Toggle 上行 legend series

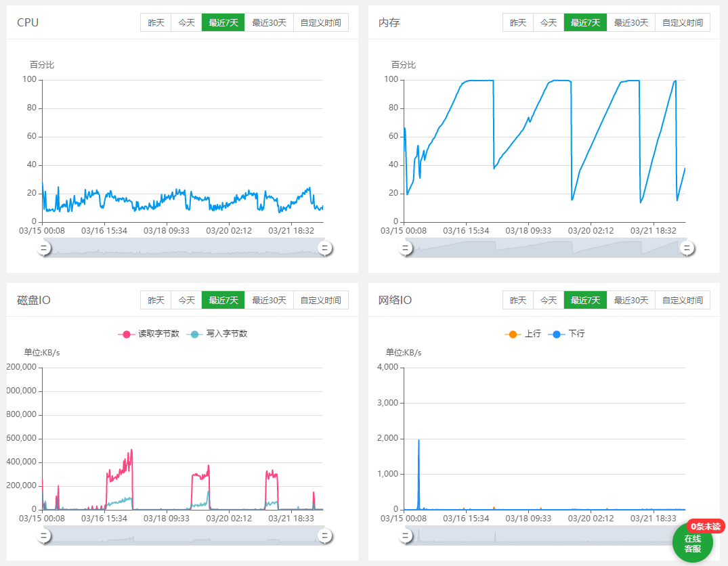[x=523, y=334]
